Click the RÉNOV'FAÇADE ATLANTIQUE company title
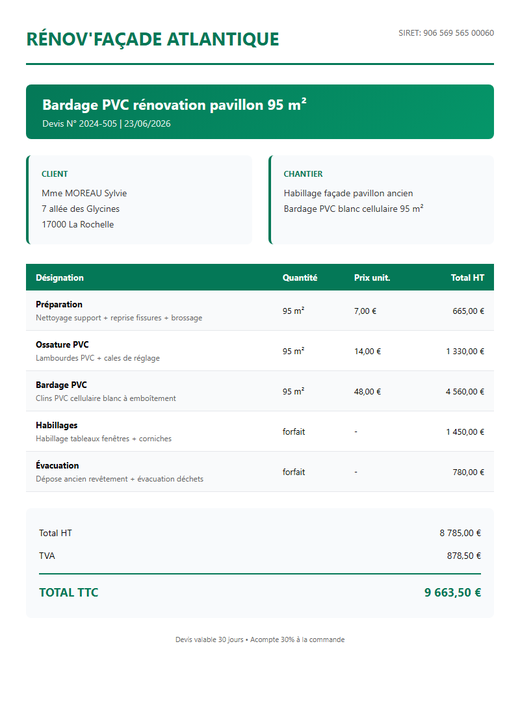Viewport: 520px width, 722px height. click(x=152, y=39)
